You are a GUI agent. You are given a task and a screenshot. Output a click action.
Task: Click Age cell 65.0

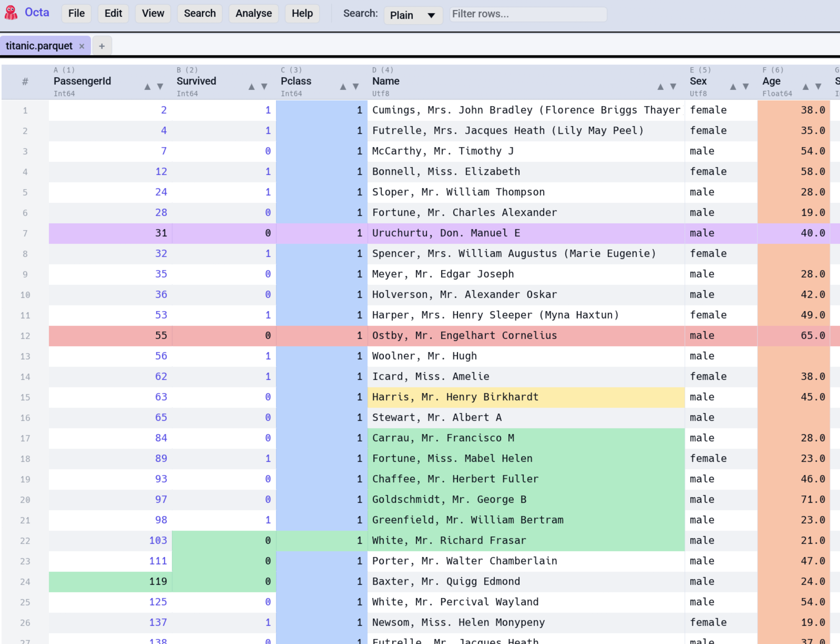coord(793,336)
